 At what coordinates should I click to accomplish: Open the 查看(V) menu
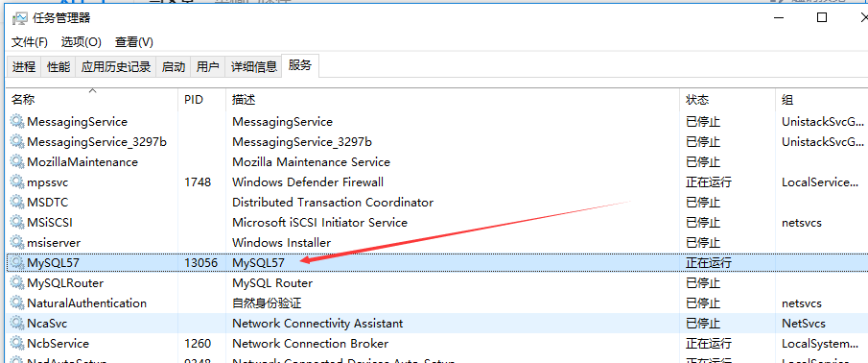[x=134, y=42]
